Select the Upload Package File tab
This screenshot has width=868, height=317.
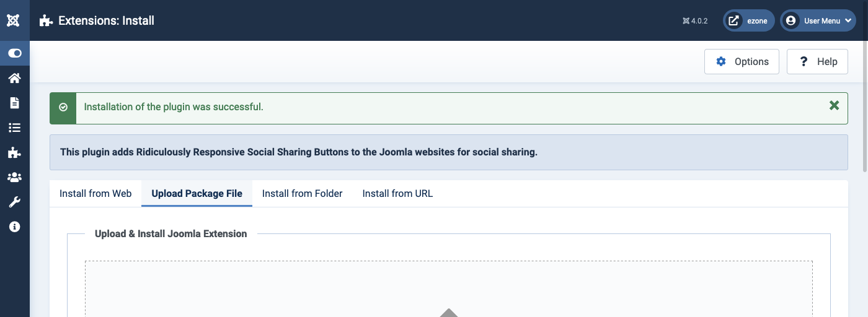(197, 193)
